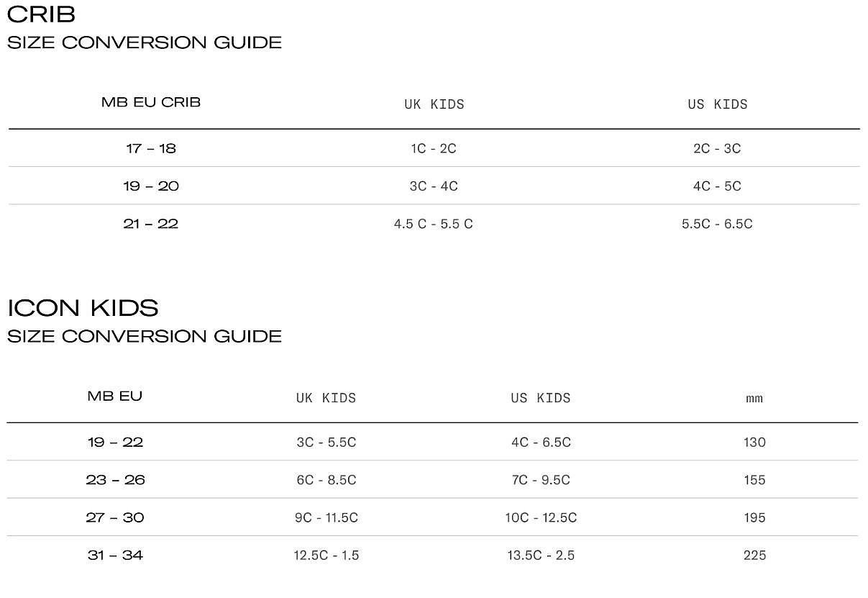The height and width of the screenshot is (598, 868).
Task: Click the ICON KIDS heading
Action: (x=83, y=308)
